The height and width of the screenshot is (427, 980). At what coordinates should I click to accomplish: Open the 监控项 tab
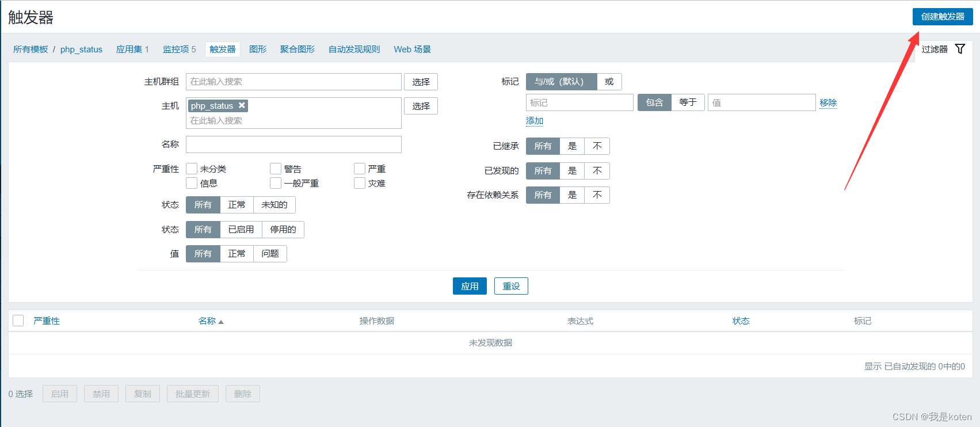(x=179, y=49)
